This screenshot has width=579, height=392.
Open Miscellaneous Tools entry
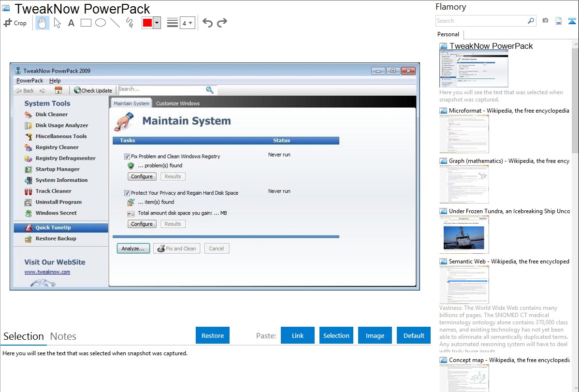[x=56, y=136]
